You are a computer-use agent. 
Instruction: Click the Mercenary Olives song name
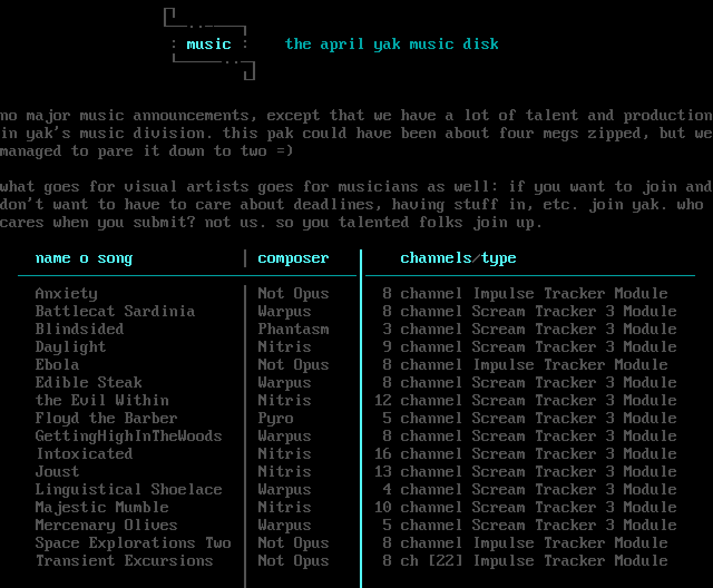[x=106, y=525]
